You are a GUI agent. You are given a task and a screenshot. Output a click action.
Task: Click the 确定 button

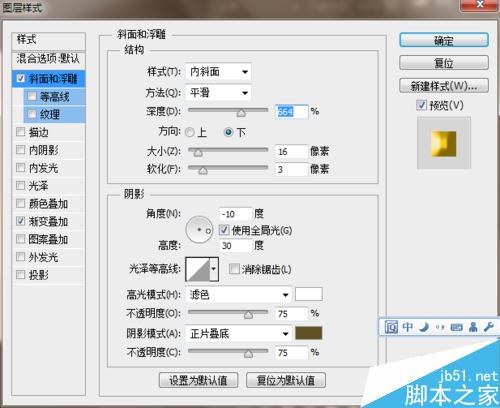tap(444, 40)
